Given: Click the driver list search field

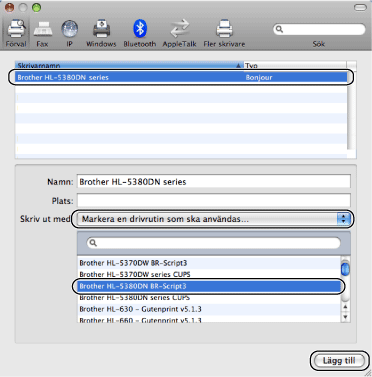Looking at the screenshot, I should (x=214, y=243).
